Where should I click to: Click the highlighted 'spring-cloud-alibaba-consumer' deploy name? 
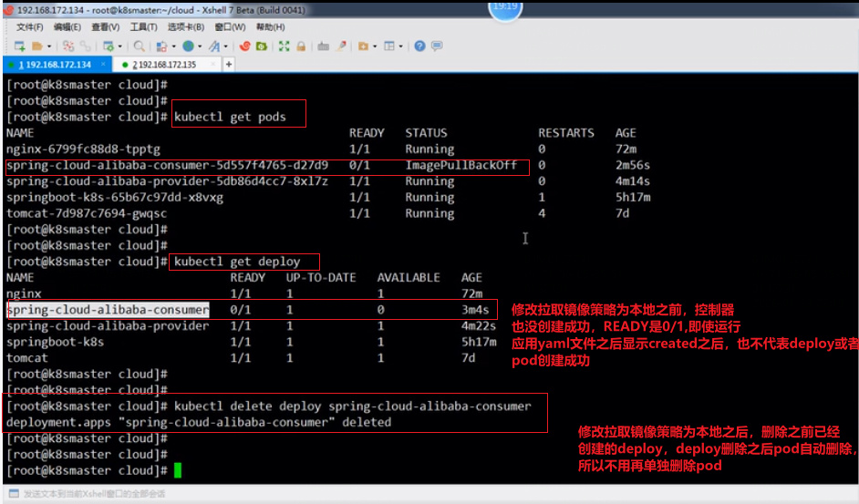click(108, 310)
